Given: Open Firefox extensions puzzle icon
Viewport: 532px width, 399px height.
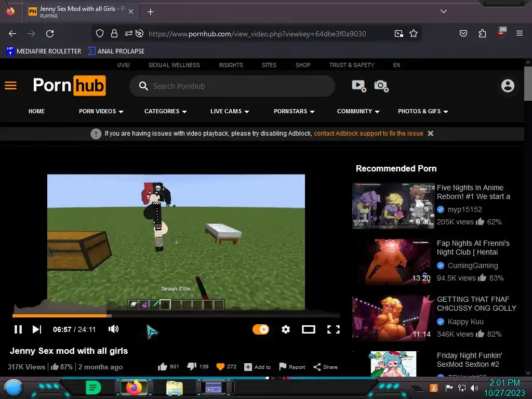Looking at the screenshot, I should coord(482,33).
